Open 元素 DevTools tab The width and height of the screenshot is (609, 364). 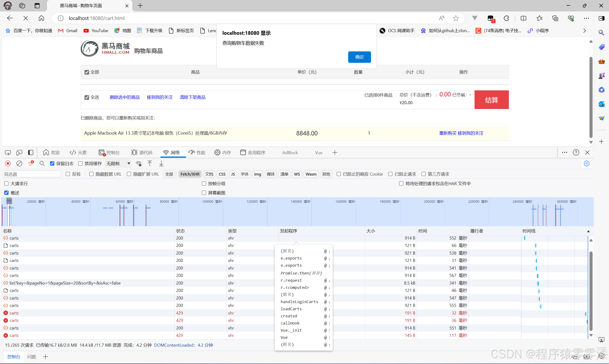[78, 152]
